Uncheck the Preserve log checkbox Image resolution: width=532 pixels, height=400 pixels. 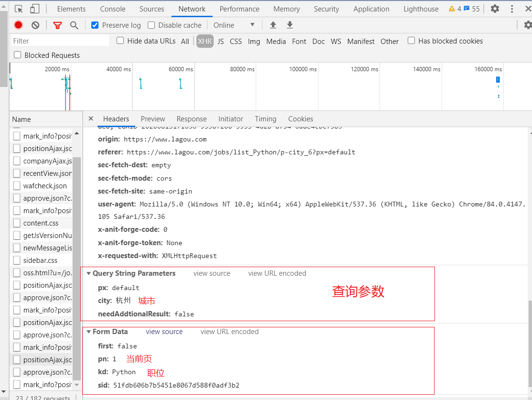95,25
